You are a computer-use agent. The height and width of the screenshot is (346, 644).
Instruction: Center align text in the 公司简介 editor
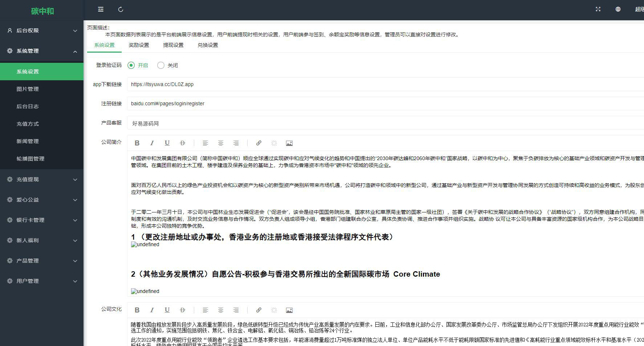tap(220, 143)
